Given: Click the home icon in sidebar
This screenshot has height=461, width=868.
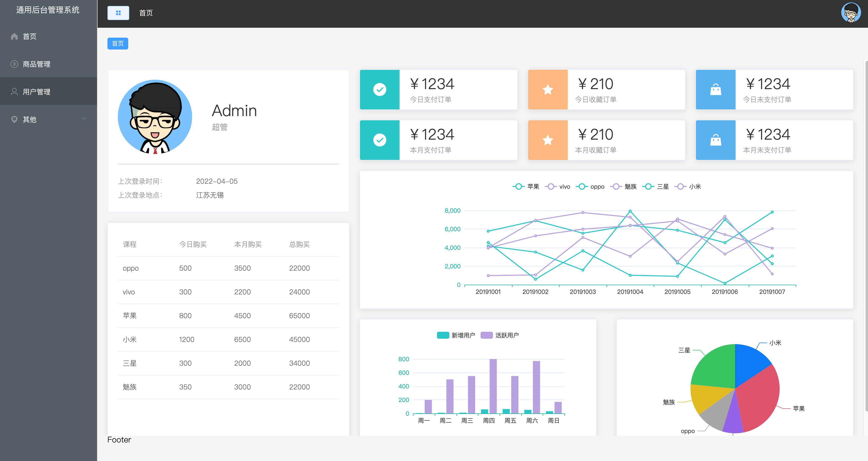Looking at the screenshot, I should click(14, 36).
